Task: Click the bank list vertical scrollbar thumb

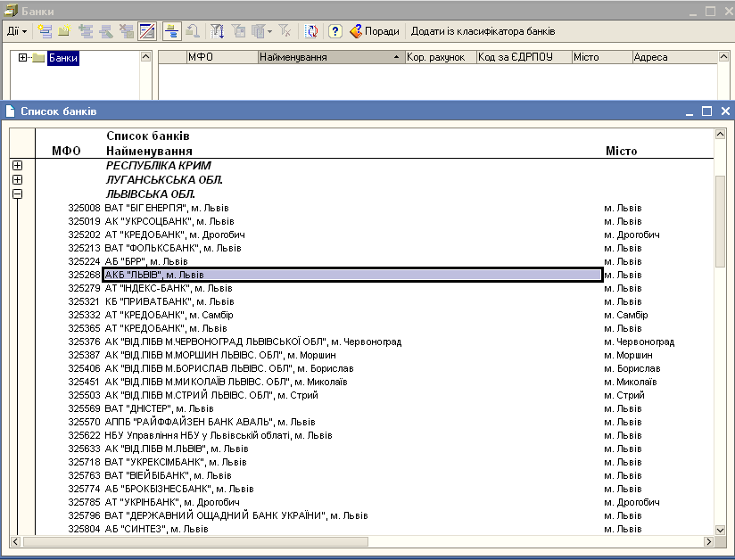Action: [721, 222]
